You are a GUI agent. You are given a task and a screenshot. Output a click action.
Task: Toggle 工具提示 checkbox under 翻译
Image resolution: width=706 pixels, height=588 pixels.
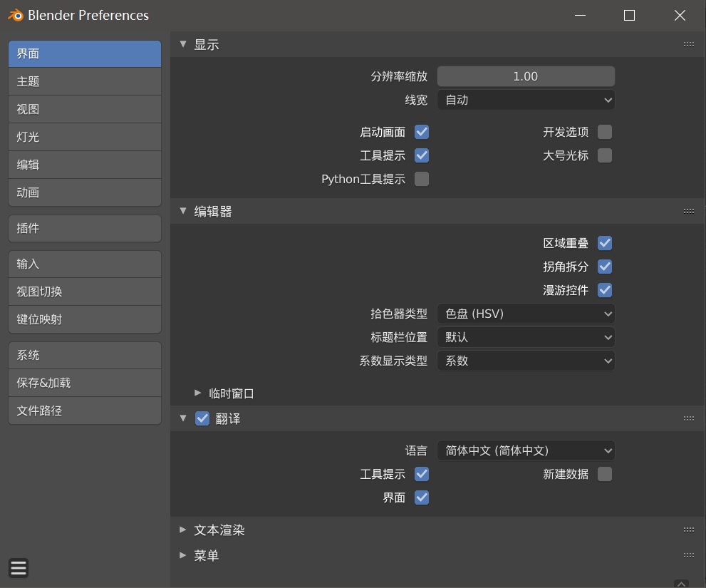click(x=422, y=474)
